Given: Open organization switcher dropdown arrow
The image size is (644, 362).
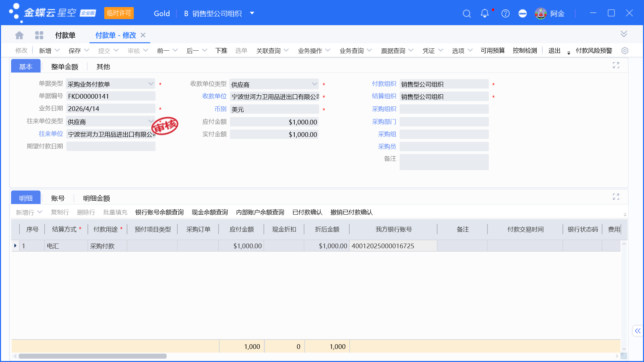Looking at the screenshot, I should tap(252, 13).
